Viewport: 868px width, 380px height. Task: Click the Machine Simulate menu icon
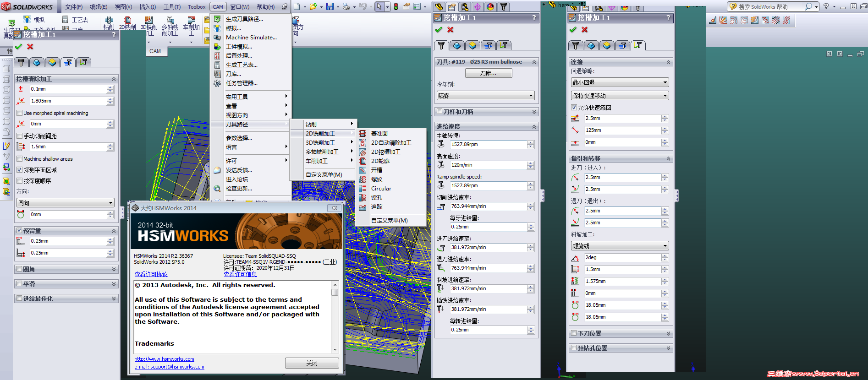pyautogui.click(x=217, y=38)
